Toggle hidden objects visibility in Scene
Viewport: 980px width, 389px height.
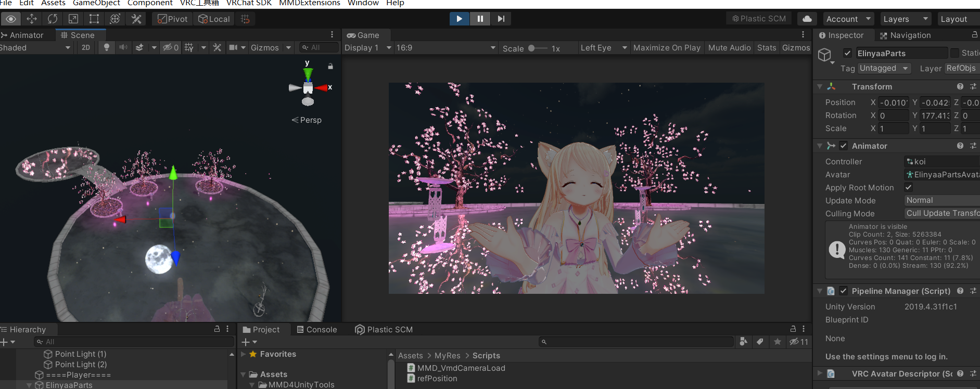coord(171,47)
